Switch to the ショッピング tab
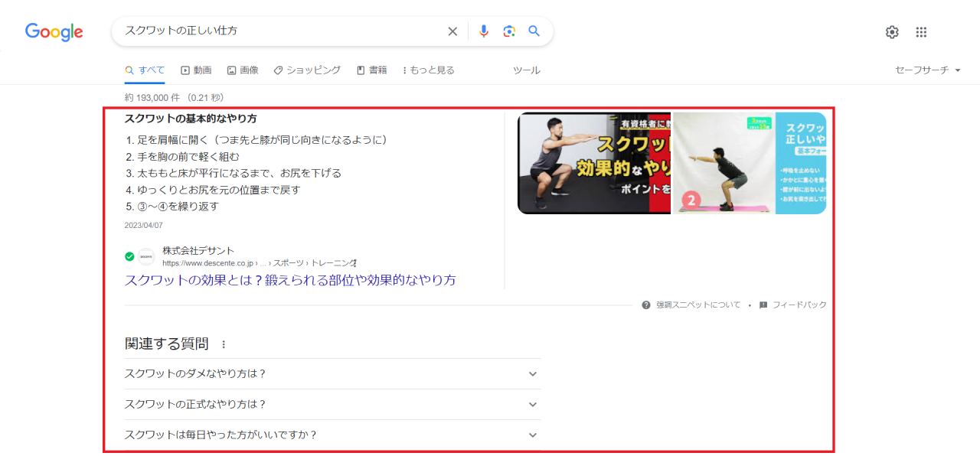The width and height of the screenshot is (980, 456). [307, 70]
